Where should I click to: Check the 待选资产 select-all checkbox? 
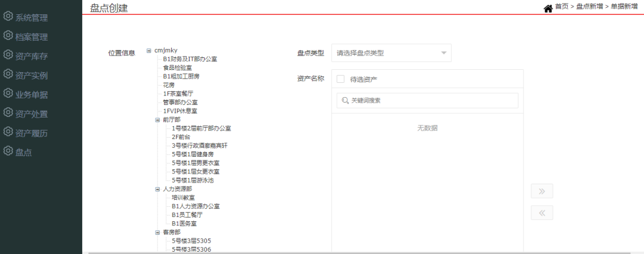tap(340, 79)
